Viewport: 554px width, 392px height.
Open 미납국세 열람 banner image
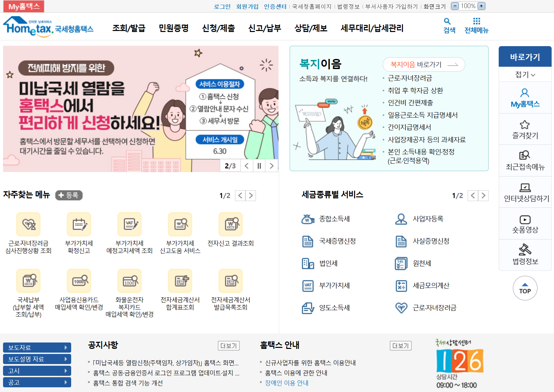tap(141, 109)
